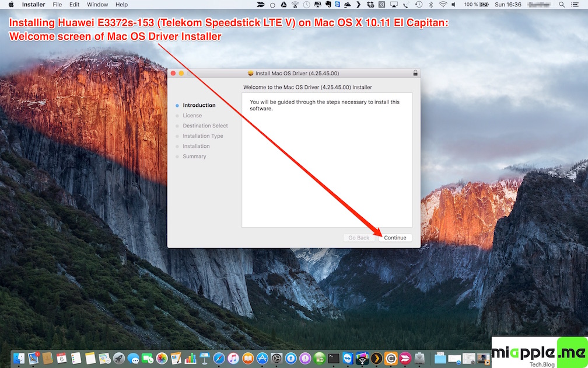Open Messages from the Dock
588x368 pixels.
[133, 359]
